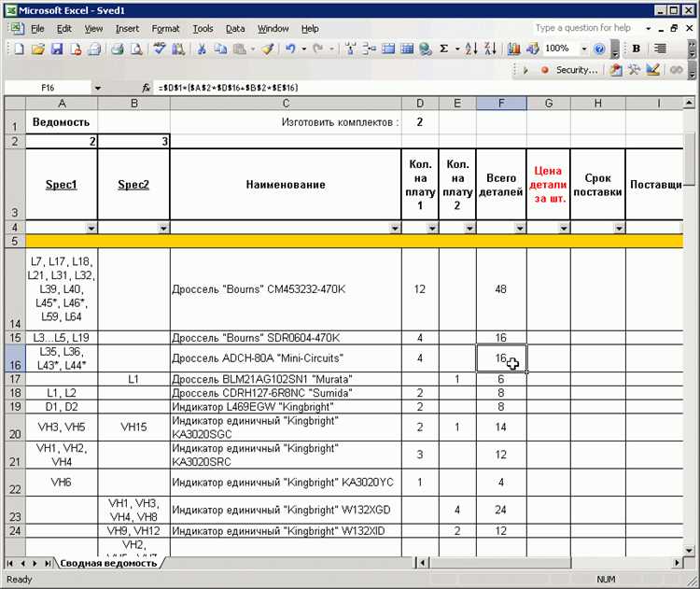Open the Format menu

pyautogui.click(x=165, y=29)
